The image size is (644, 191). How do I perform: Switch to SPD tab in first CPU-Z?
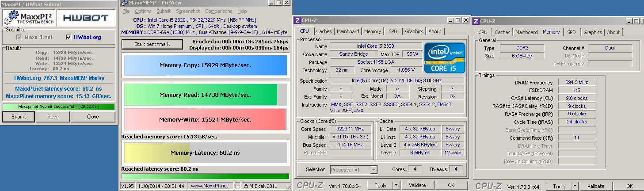point(393,31)
